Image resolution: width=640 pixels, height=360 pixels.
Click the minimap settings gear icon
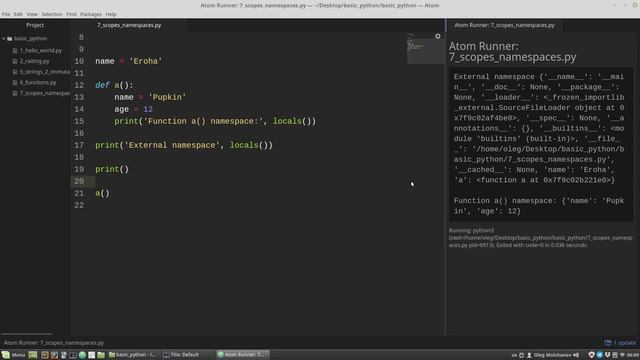click(438, 36)
